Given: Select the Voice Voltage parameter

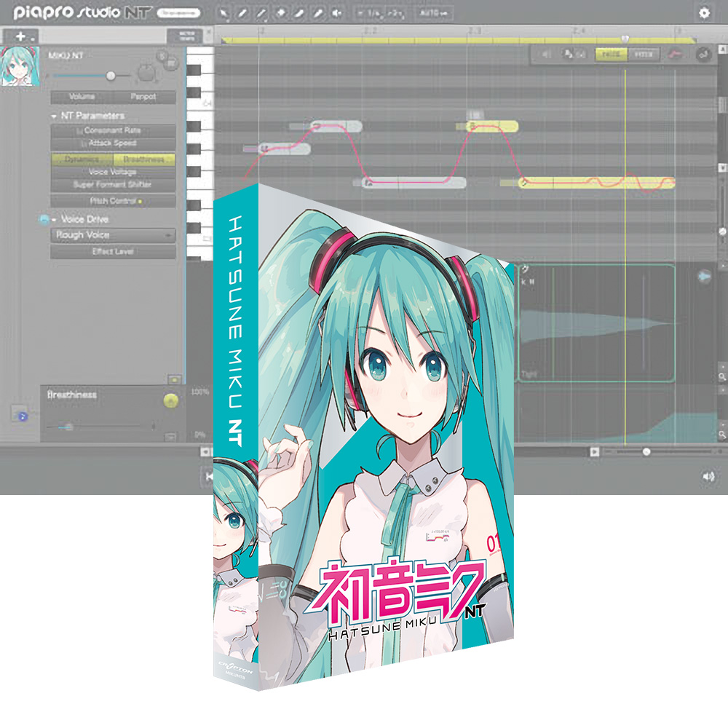Looking at the screenshot, I should [x=113, y=172].
